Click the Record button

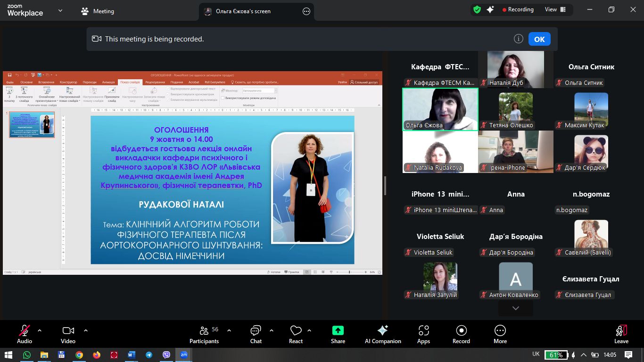[461, 334]
